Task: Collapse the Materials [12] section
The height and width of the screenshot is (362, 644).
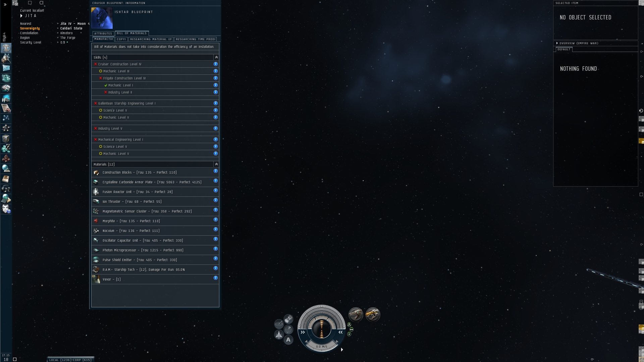Action: [x=216, y=164]
